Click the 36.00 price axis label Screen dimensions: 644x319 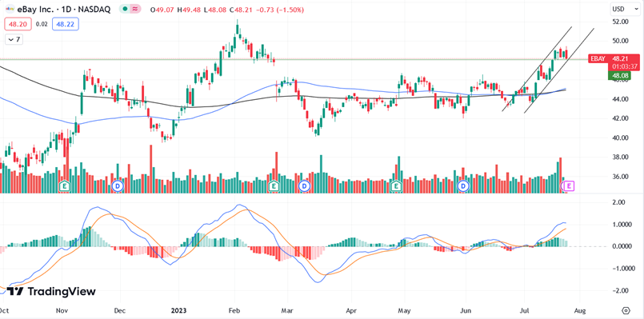[620, 177]
